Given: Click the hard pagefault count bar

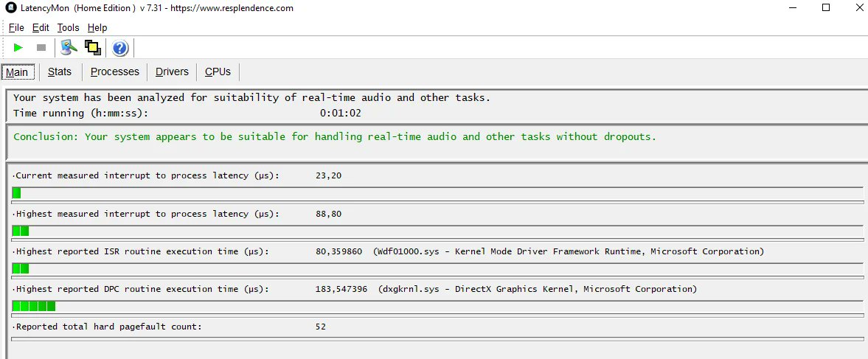Looking at the screenshot, I should click(437, 338).
